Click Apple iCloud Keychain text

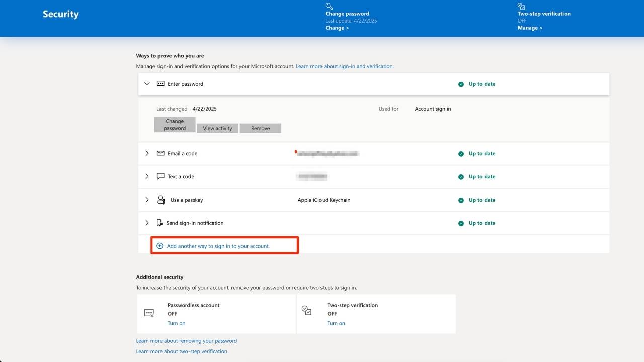pyautogui.click(x=324, y=200)
